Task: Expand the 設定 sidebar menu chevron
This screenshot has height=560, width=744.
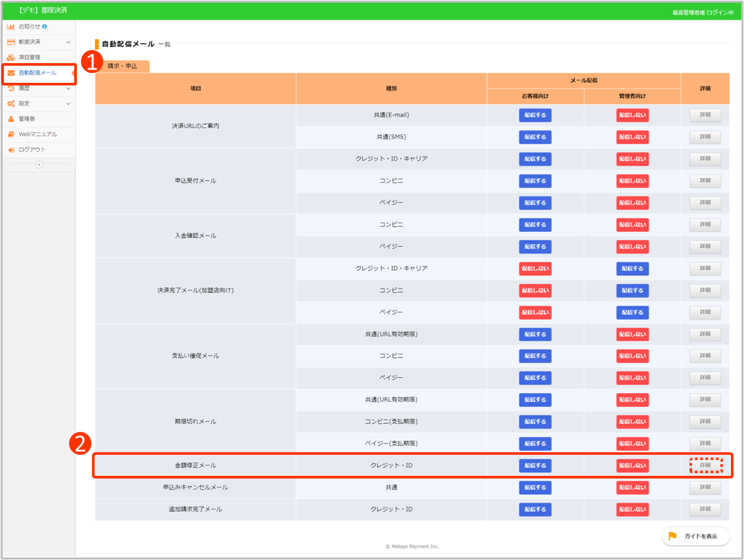Action: pyautogui.click(x=68, y=104)
